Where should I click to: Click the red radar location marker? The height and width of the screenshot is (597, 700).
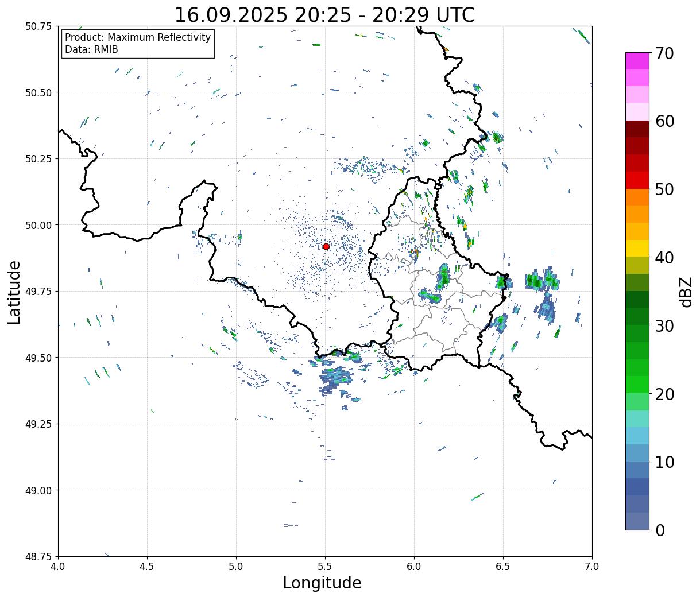coord(326,246)
